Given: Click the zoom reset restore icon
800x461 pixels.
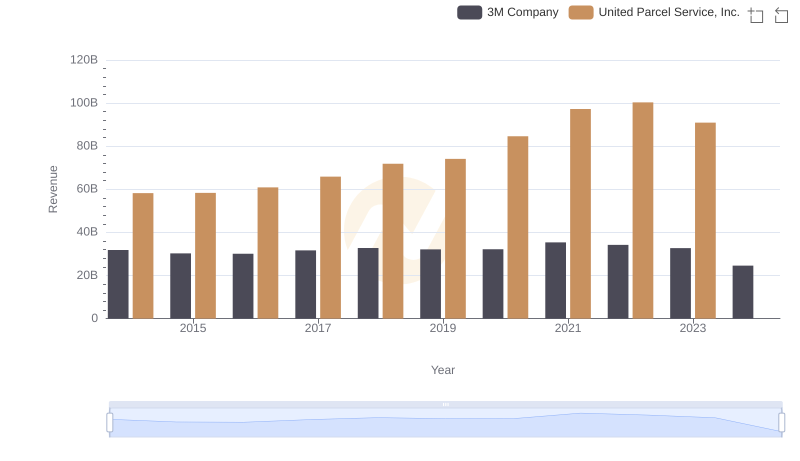Looking at the screenshot, I should pyautogui.click(x=781, y=15).
